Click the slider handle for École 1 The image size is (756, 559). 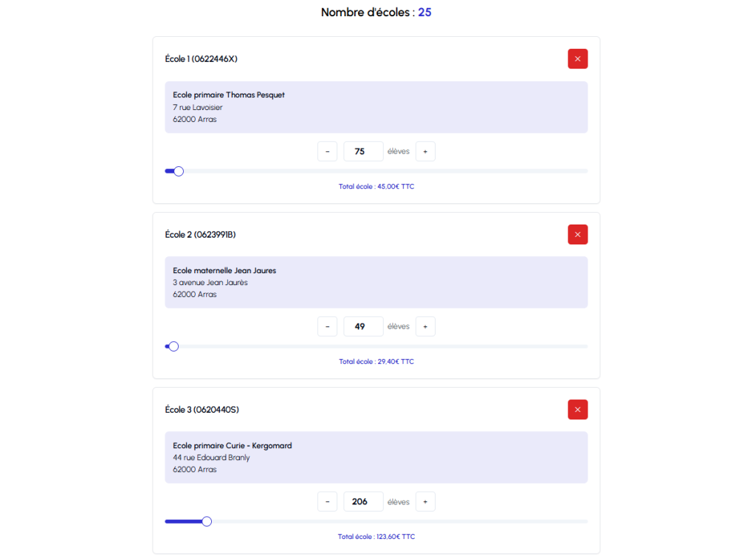(178, 171)
